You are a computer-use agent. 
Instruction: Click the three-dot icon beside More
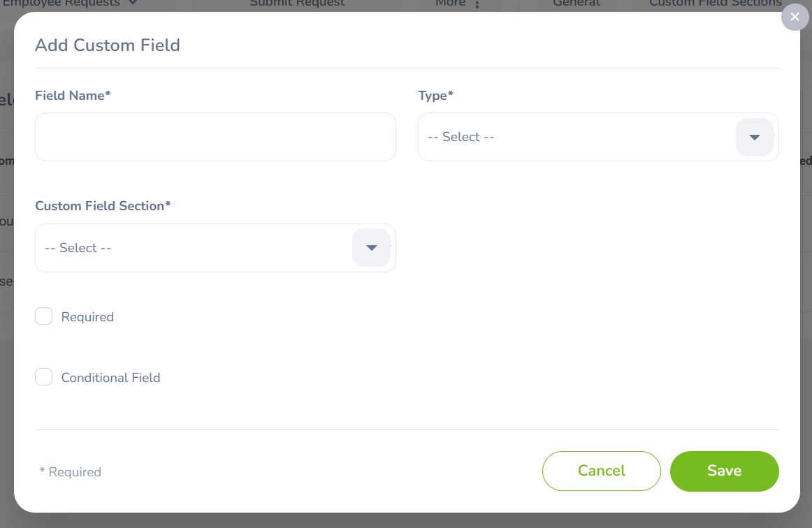click(x=478, y=4)
